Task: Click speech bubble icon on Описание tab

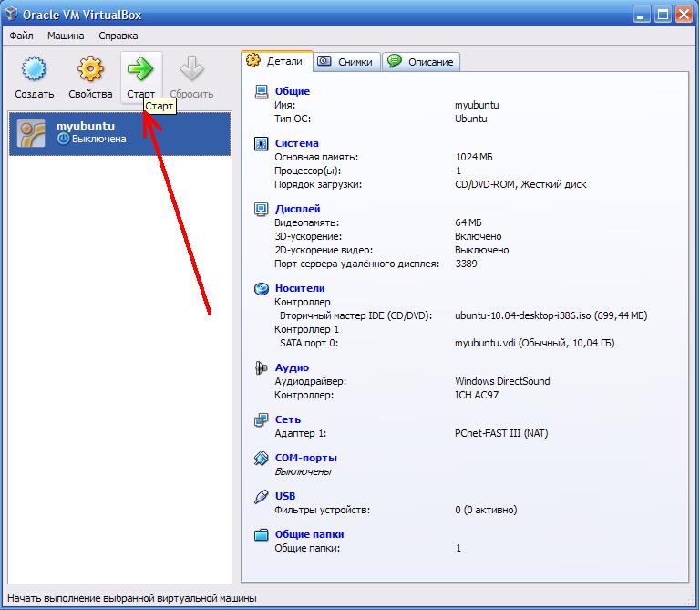Action: [x=395, y=61]
